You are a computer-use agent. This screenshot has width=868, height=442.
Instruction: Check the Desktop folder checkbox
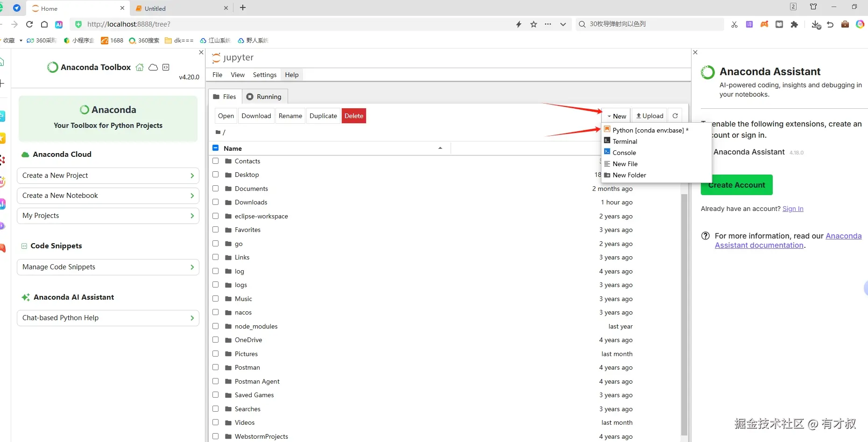point(216,175)
